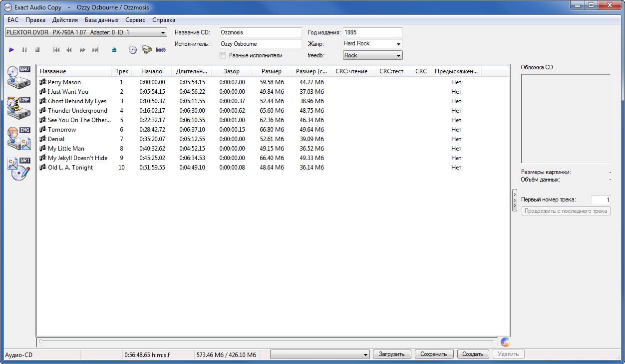
Task: Click the note icon beside Old L. A. Tonight
Action: click(43, 168)
